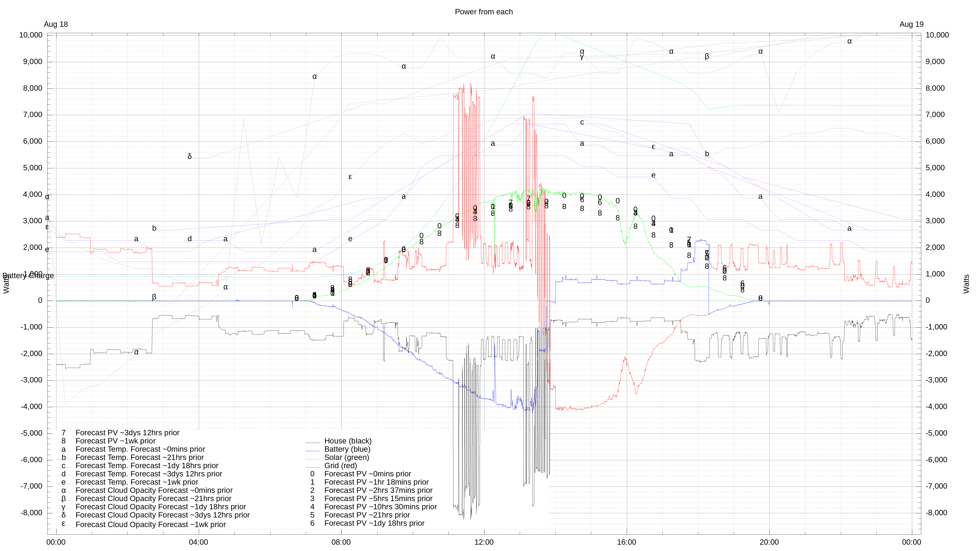Click legend 'Forecast Cloud Opacity Forecast ~1dy 18hrs prior'

[161, 507]
